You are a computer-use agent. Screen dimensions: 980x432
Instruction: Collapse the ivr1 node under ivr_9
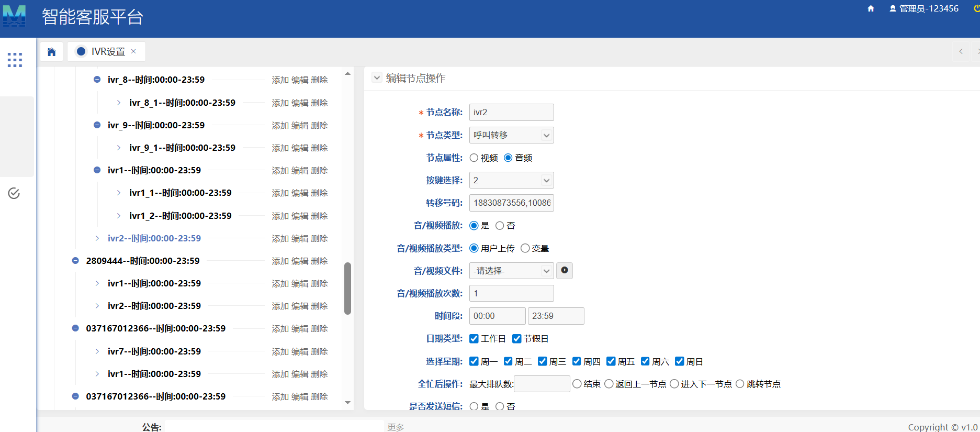tap(97, 170)
